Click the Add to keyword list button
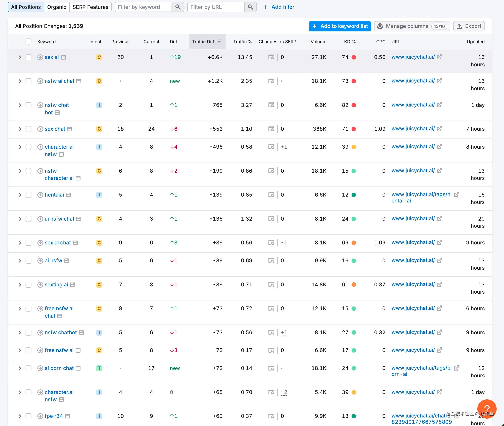The image size is (504, 426). pos(340,26)
